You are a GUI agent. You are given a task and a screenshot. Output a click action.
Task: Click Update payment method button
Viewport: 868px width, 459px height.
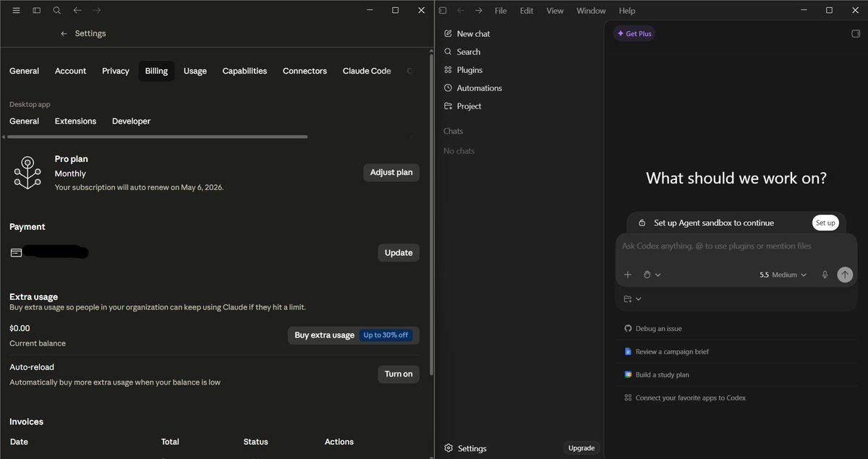(x=399, y=252)
